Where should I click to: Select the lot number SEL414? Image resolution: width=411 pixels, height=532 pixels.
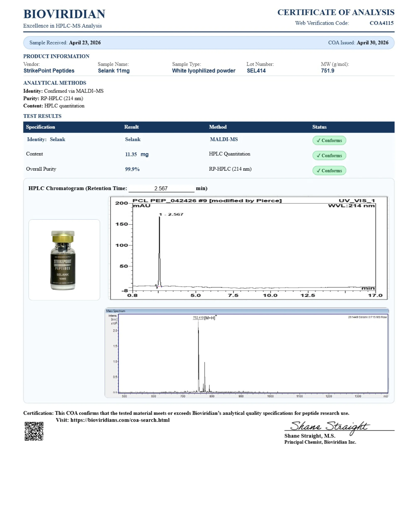pyautogui.click(x=256, y=71)
